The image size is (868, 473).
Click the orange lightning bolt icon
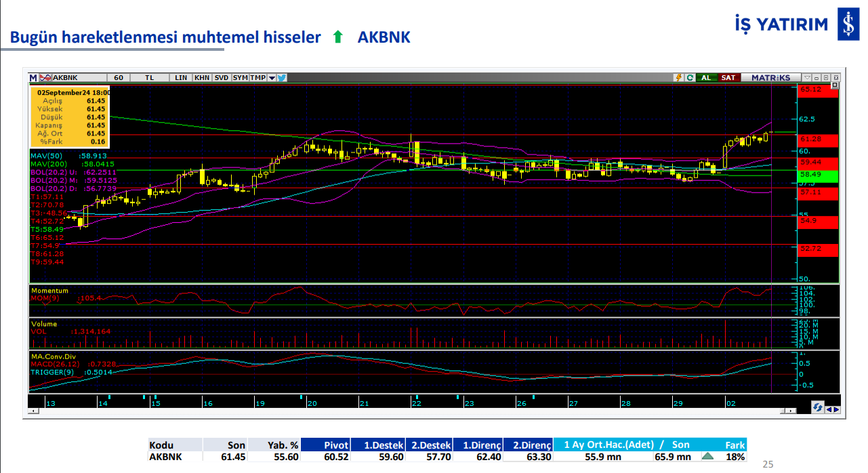click(678, 77)
